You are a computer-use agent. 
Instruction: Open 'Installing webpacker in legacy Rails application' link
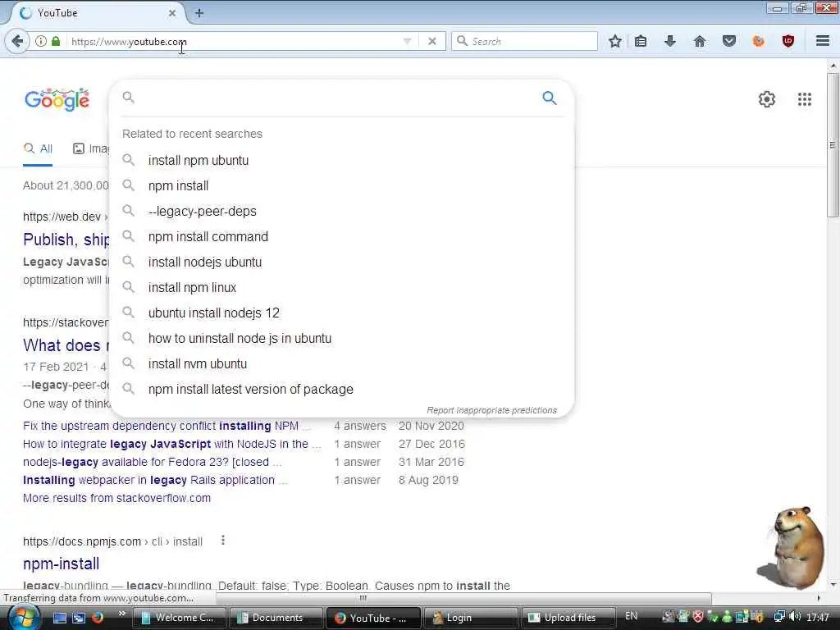(154, 481)
